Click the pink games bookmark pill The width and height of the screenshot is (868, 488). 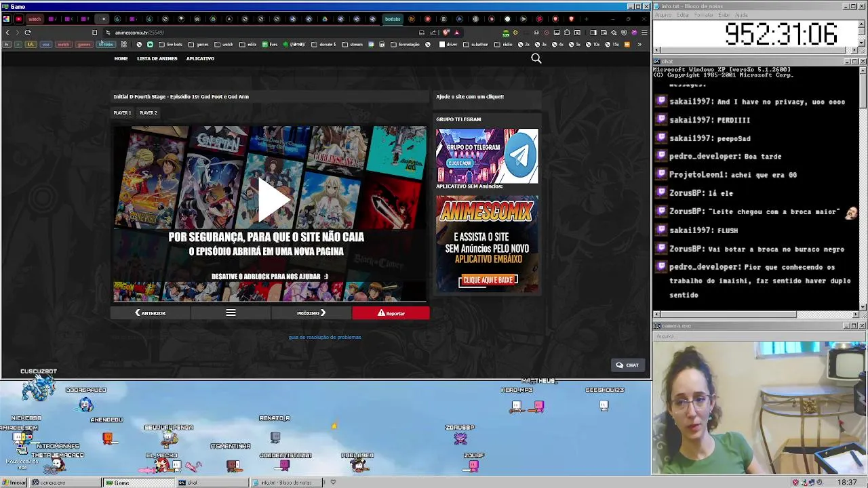(x=84, y=45)
